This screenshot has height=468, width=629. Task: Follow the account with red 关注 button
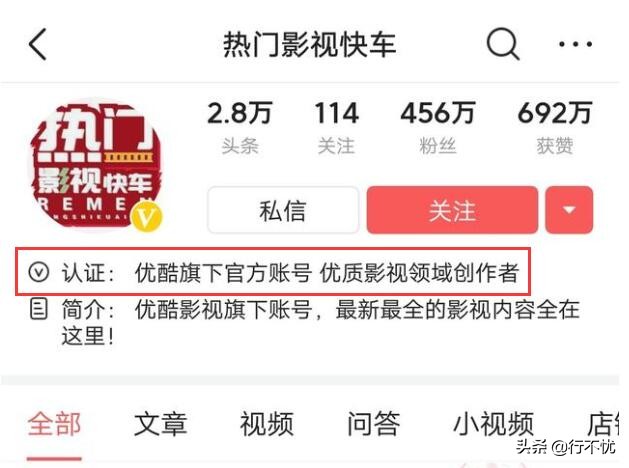click(x=452, y=209)
